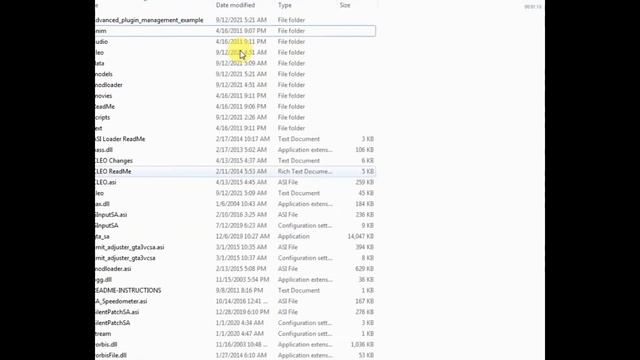Select the ReadMe File folder row
The height and width of the screenshot is (360, 640).
tap(235, 107)
